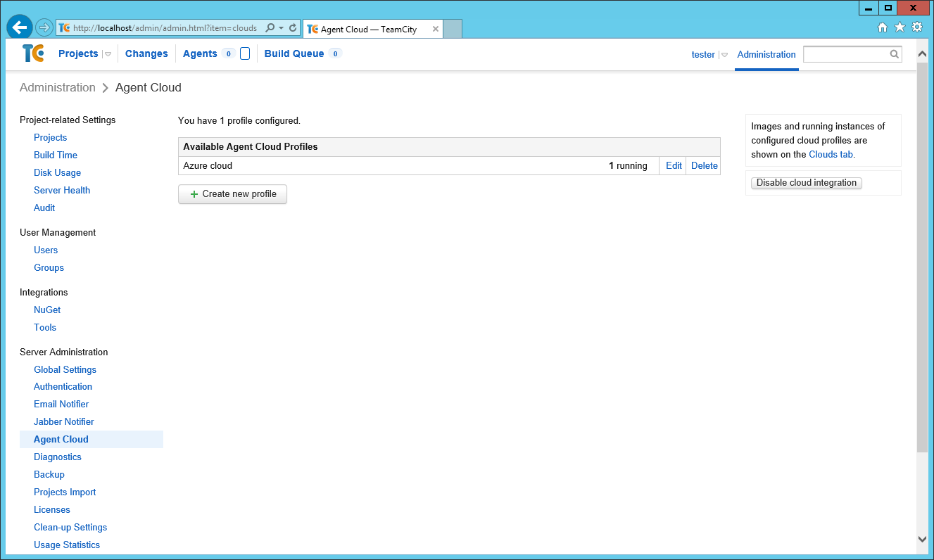Open the Clouds tab link

(831, 154)
